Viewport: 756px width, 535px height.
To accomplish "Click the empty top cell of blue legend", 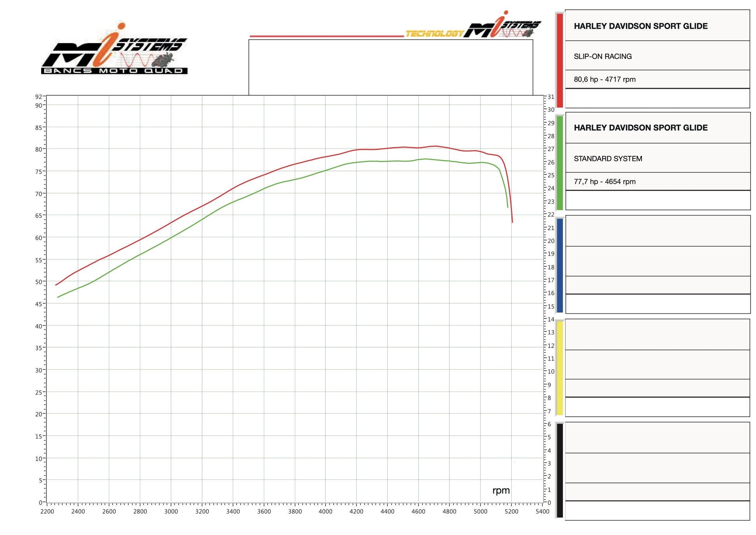I will pos(658,231).
